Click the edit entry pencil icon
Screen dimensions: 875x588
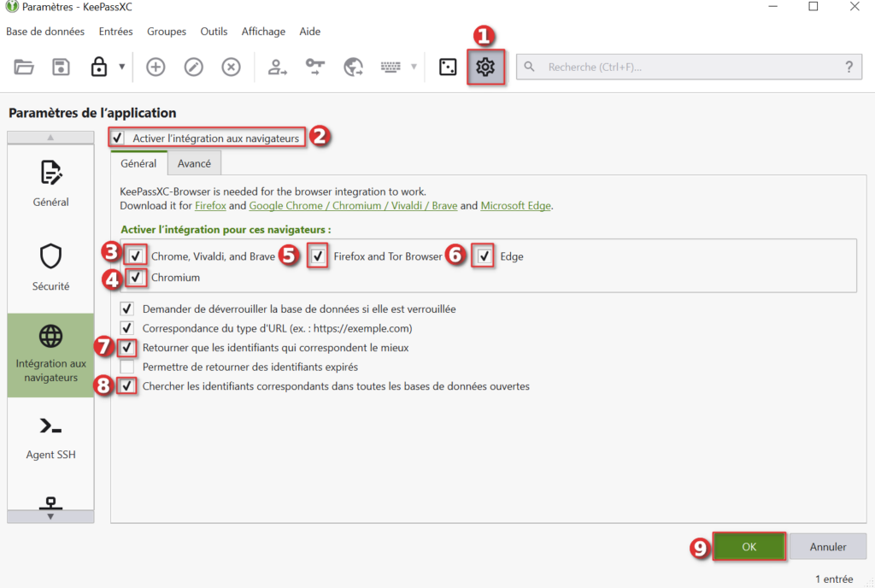click(x=194, y=67)
